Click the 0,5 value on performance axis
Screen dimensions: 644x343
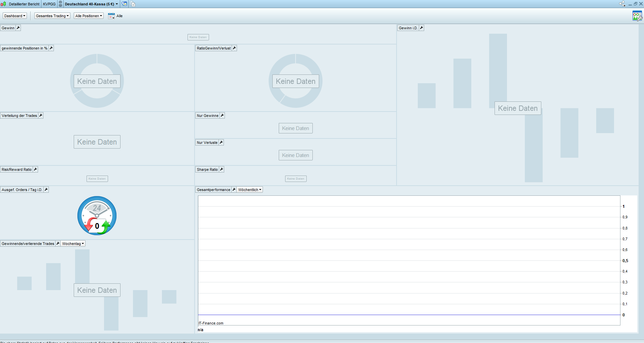coord(625,261)
